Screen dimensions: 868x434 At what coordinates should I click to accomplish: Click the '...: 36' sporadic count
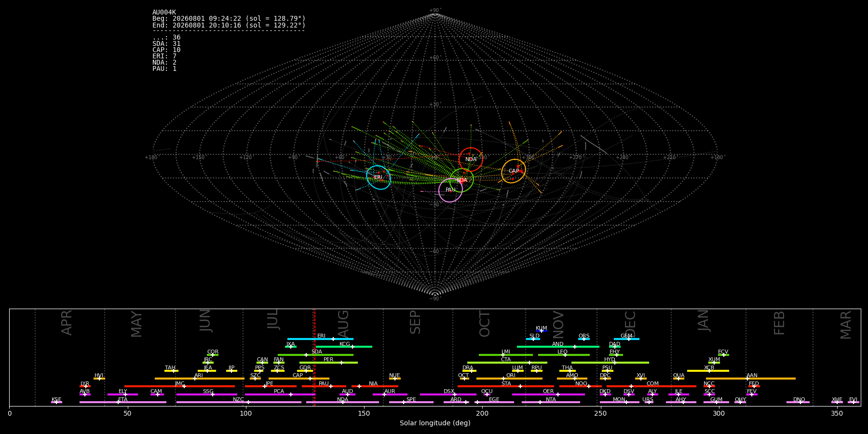[x=166, y=38]
